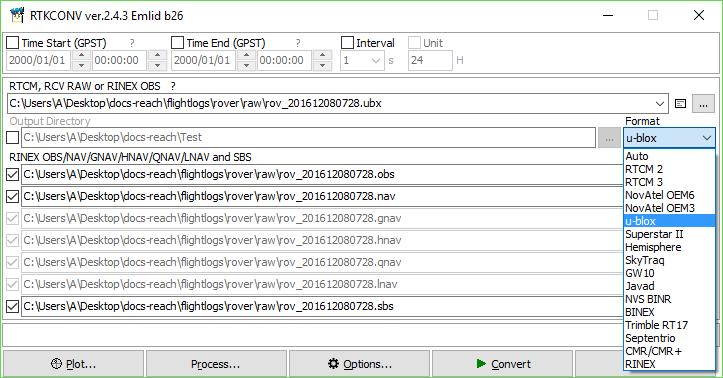Viewport: 723px width, 378px height.
Task: Pick Superstar II from format list
Action: 669,234
